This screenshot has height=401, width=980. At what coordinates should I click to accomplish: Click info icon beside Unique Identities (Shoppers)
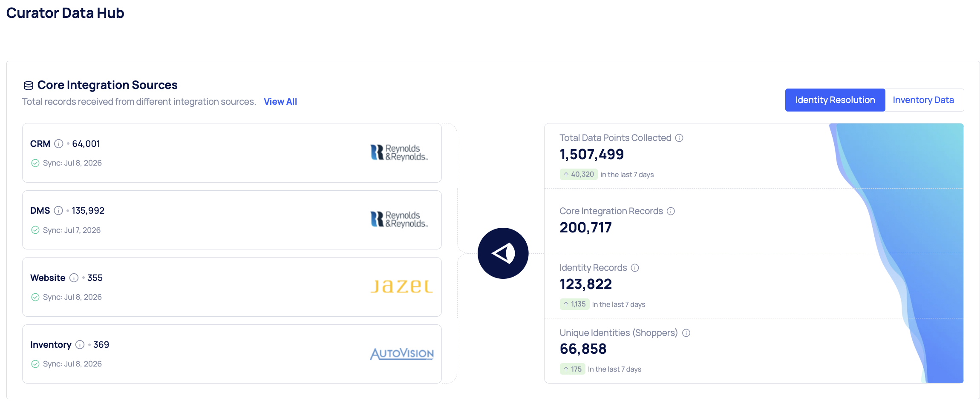click(x=686, y=333)
